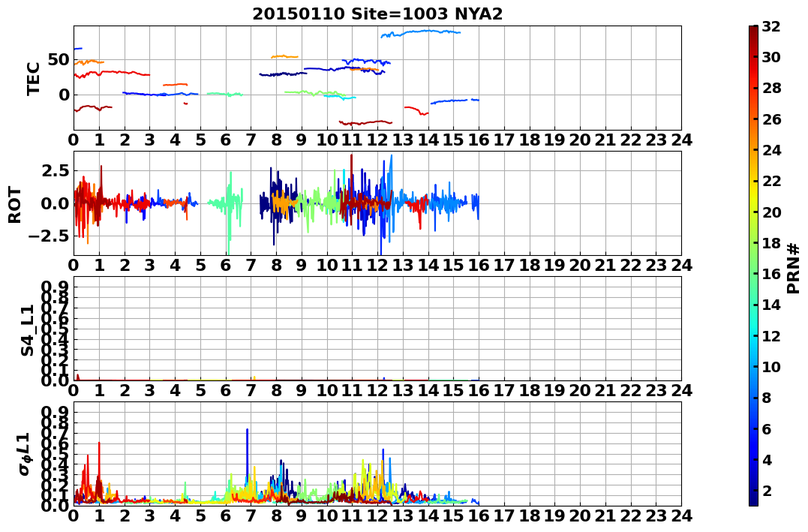Click the plot title '20150110 Site=1003 NYA2'

tap(377, 14)
